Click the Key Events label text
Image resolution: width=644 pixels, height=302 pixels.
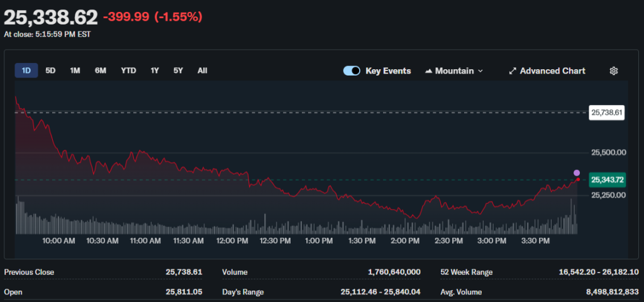coord(388,71)
